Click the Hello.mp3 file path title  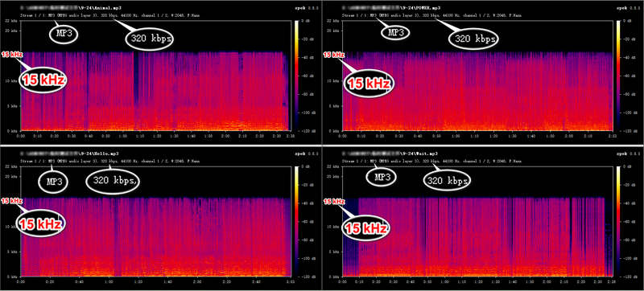69,154
